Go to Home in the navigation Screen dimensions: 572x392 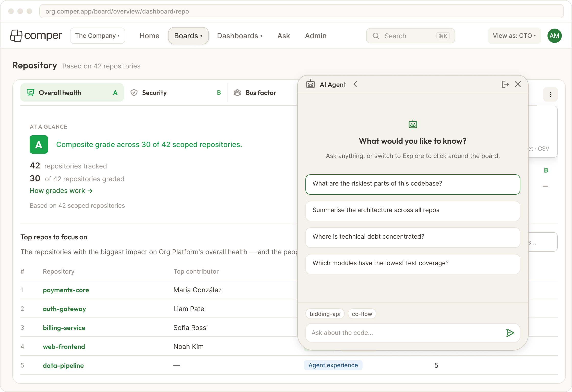point(149,36)
